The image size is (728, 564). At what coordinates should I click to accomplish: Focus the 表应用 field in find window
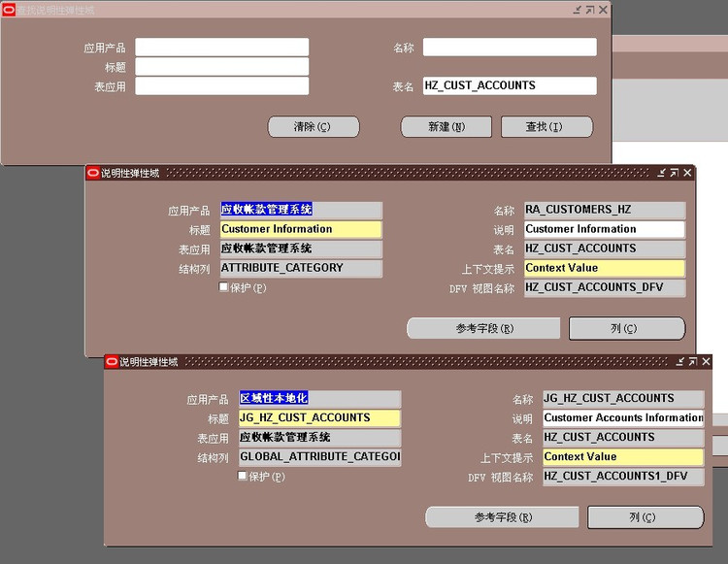point(222,86)
